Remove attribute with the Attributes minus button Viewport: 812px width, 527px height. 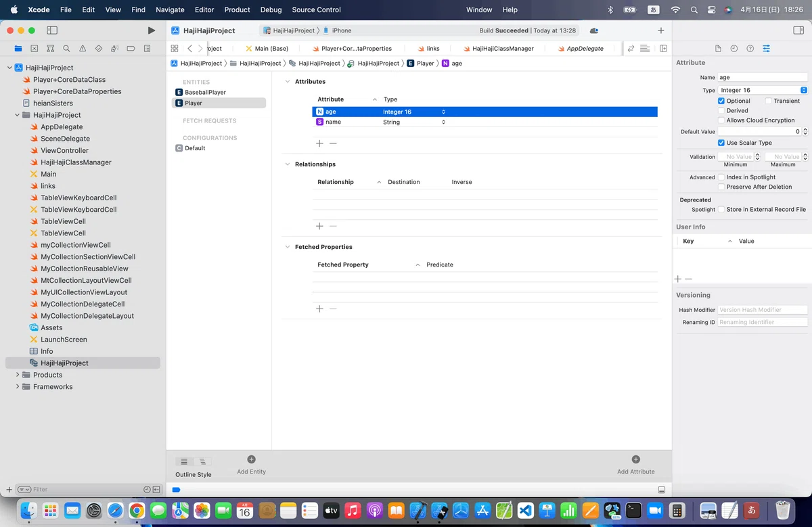point(333,143)
